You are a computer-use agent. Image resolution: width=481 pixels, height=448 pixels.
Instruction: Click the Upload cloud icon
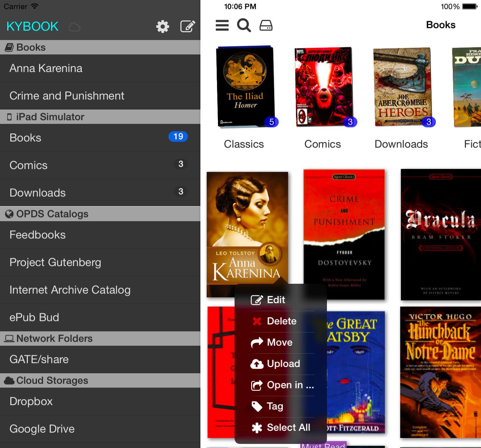[257, 364]
